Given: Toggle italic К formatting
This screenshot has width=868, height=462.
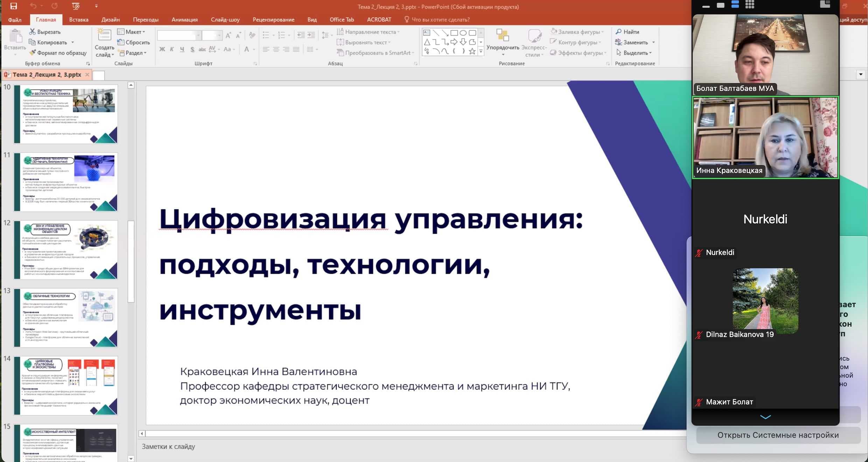Looking at the screenshot, I should click(x=172, y=49).
